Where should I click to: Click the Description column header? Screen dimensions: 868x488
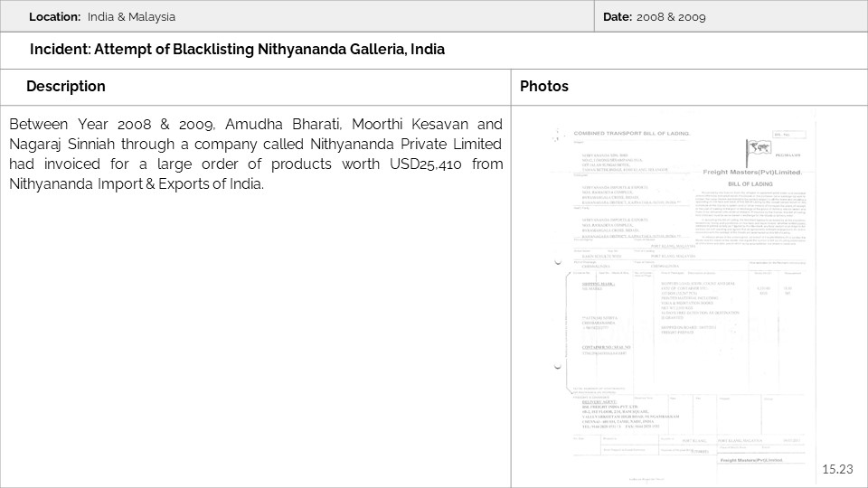coord(66,87)
